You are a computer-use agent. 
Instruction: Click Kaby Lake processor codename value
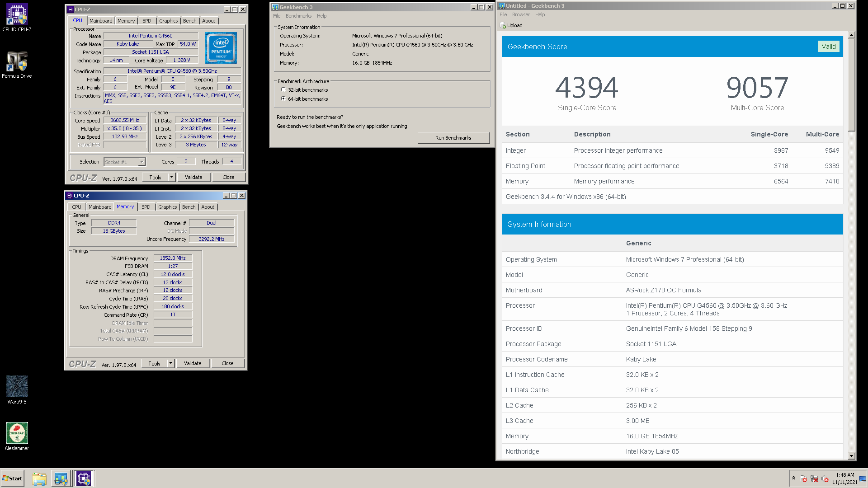click(x=641, y=359)
